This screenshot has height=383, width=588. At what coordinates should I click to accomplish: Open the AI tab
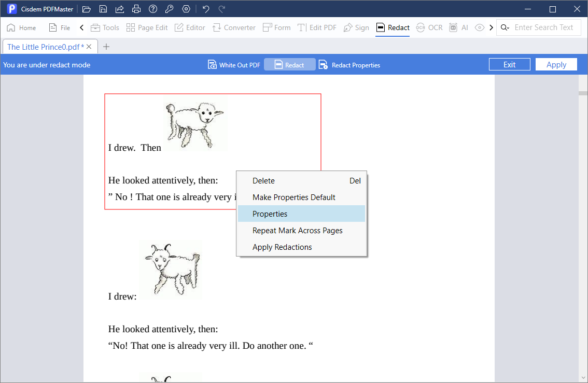point(458,28)
